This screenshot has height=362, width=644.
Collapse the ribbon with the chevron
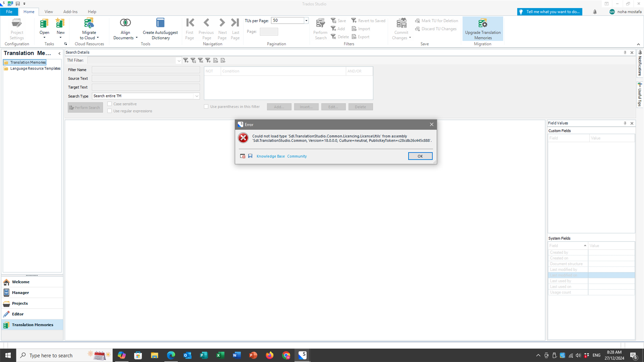coord(638,44)
